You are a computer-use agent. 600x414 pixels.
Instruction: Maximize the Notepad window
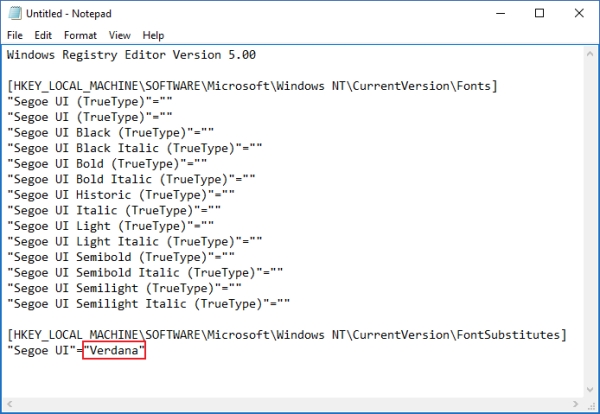click(540, 13)
